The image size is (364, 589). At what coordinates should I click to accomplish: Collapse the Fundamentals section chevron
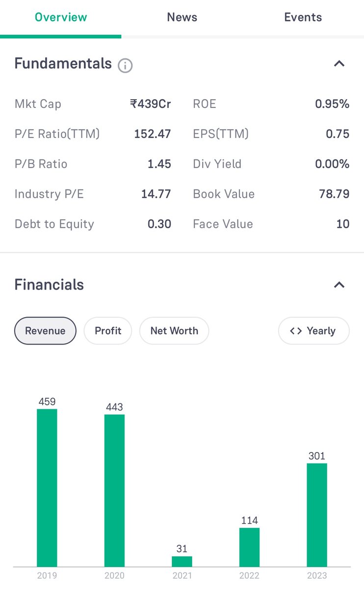339,64
